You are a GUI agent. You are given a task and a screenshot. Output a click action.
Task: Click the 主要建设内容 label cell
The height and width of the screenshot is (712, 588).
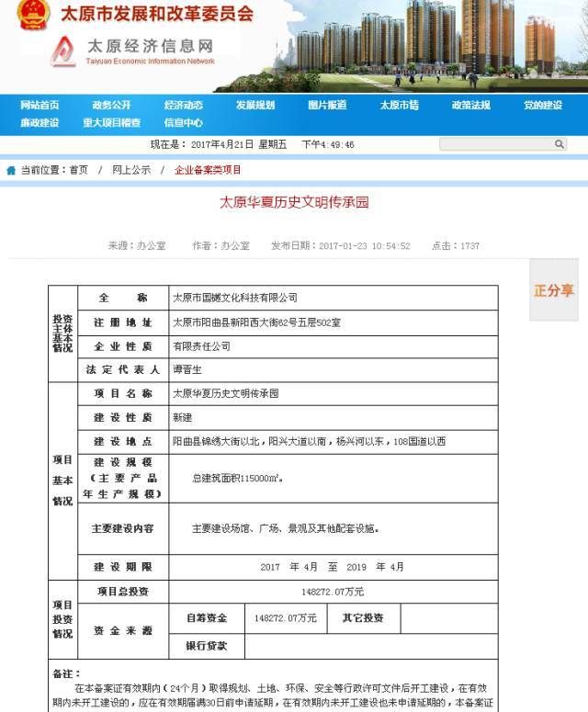tap(123, 528)
